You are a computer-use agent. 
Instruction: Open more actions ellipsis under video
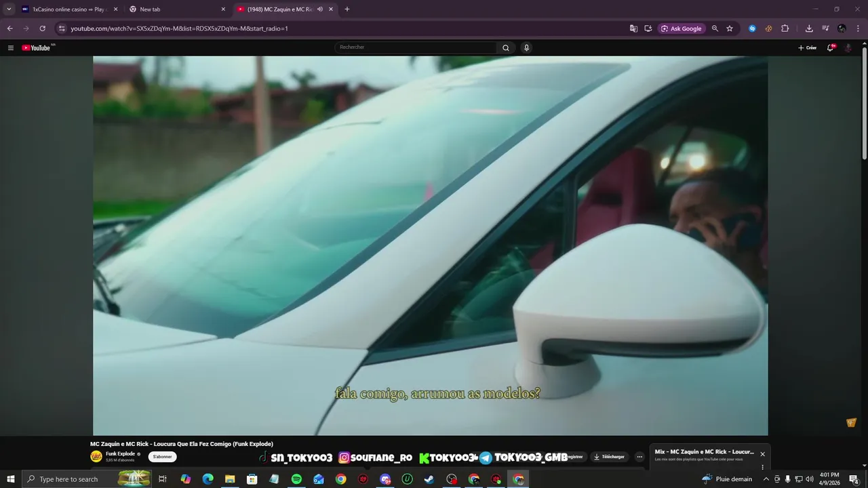coord(639,457)
